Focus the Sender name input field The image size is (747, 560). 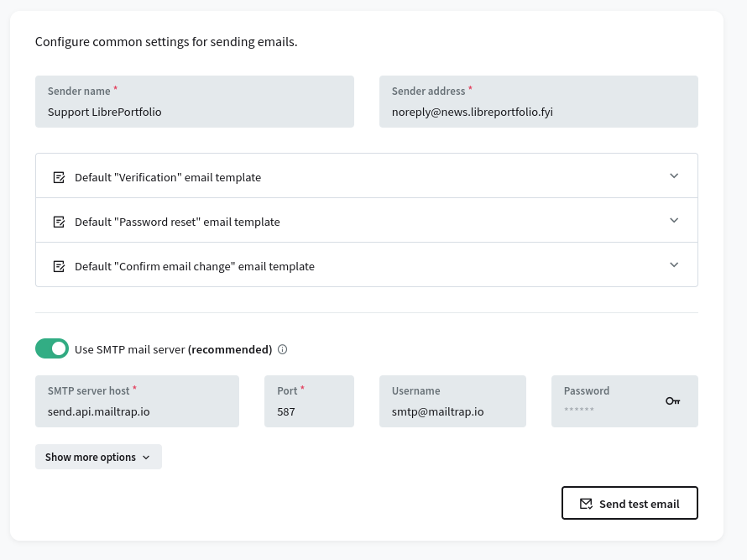[194, 112]
